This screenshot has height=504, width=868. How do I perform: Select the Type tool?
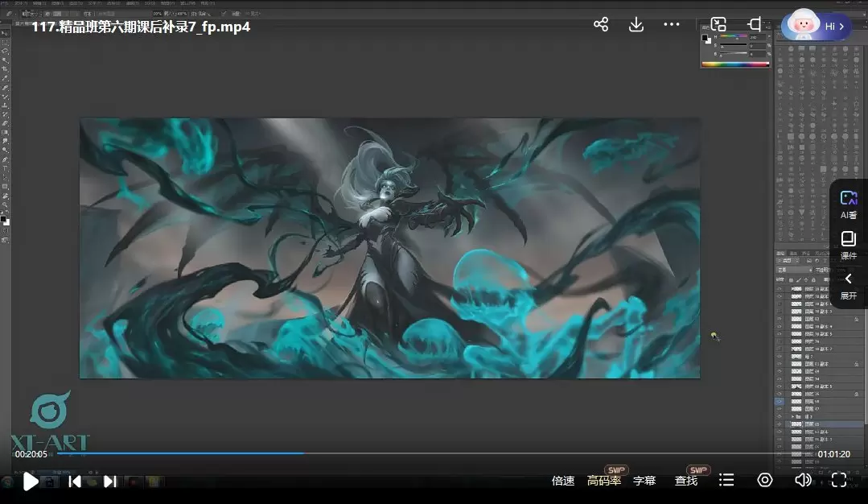(x=5, y=168)
